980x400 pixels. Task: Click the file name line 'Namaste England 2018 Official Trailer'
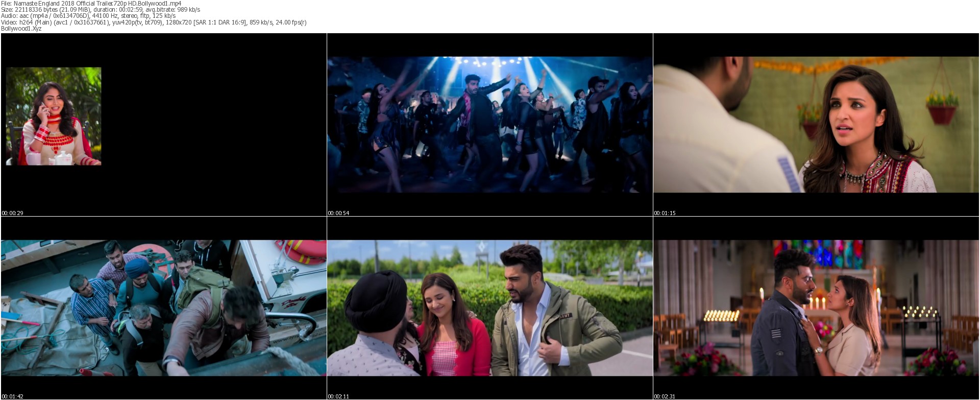click(91, 4)
